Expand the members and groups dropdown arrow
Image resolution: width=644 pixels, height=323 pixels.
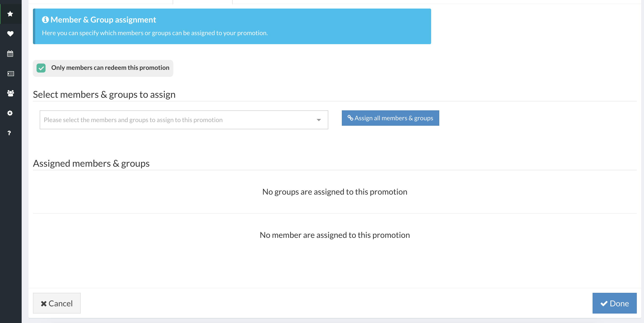click(x=318, y=120)
